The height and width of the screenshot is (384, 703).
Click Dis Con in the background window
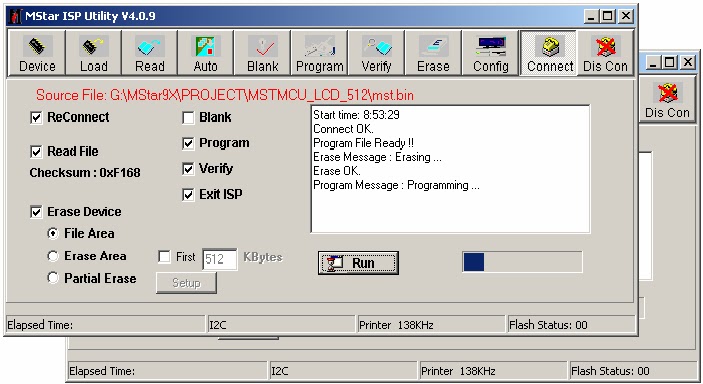coord(667,100)
